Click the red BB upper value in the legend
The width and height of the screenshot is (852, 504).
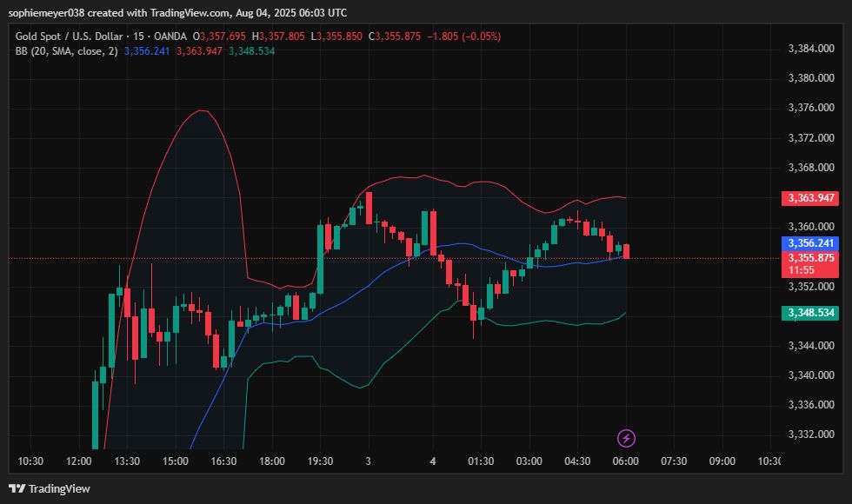(199, 51)
